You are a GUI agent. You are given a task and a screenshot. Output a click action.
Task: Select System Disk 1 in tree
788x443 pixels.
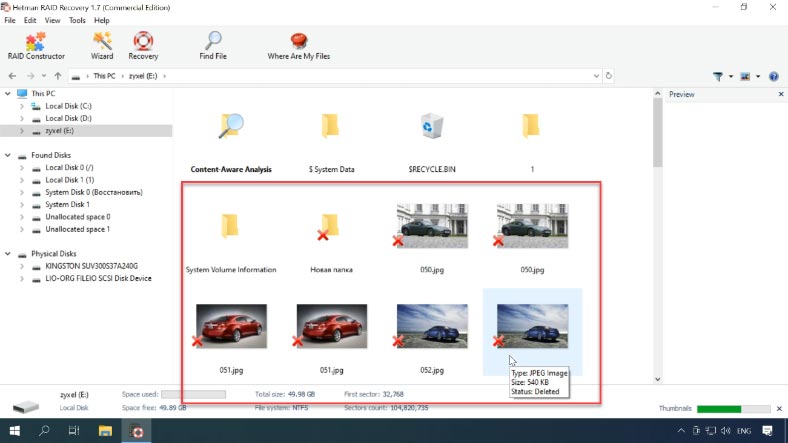67,204
